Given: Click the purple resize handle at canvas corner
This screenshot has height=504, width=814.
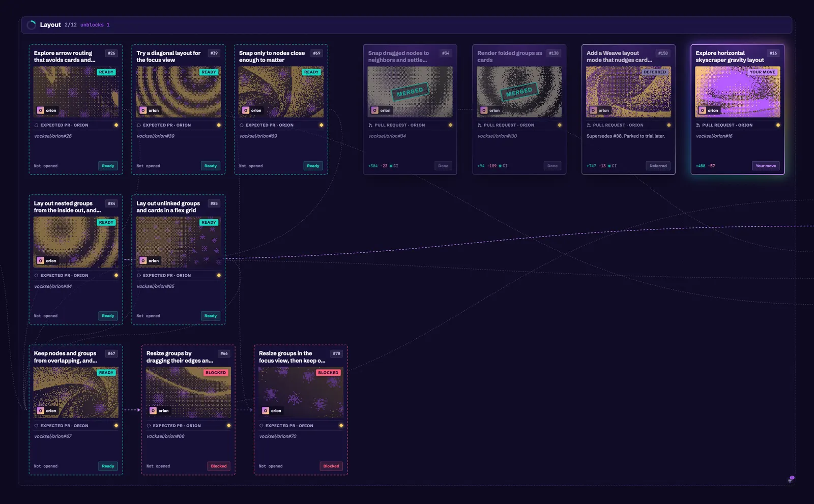Looking at the screenshot, I should tap(791, 479).
